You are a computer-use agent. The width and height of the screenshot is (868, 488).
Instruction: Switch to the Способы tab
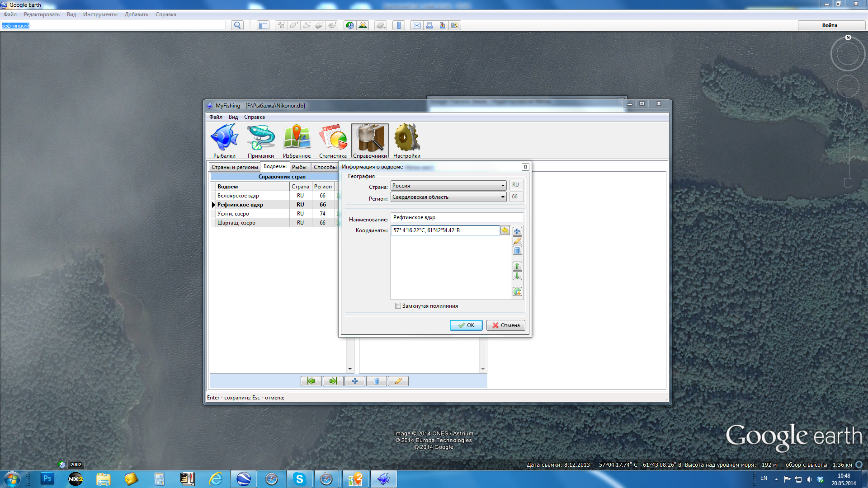[x=325, y=167]
